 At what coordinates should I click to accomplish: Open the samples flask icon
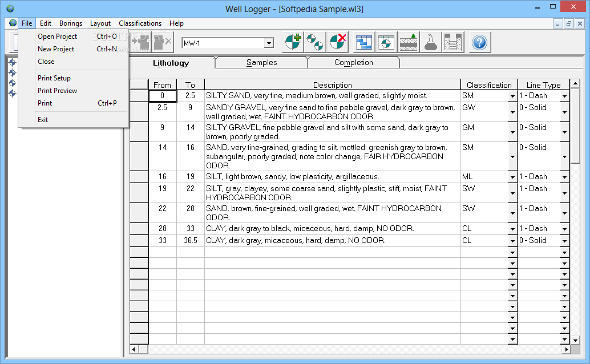point(431,42)
